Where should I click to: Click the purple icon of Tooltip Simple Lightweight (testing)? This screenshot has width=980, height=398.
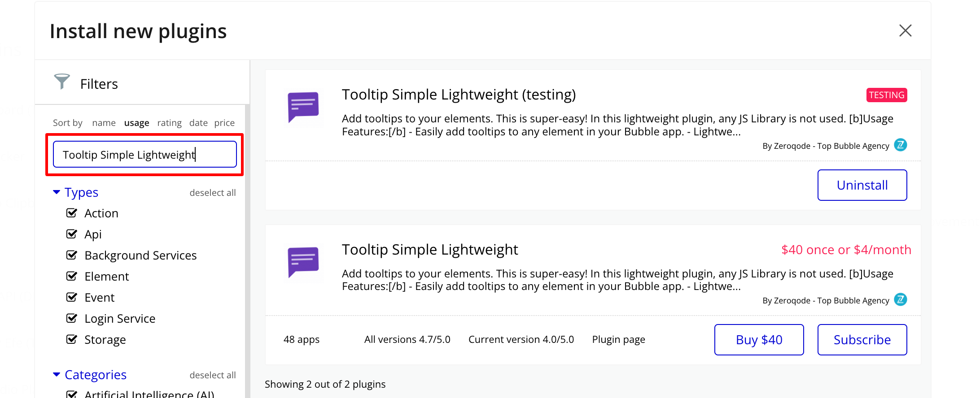pyautogui.click(x=303, y=107)
